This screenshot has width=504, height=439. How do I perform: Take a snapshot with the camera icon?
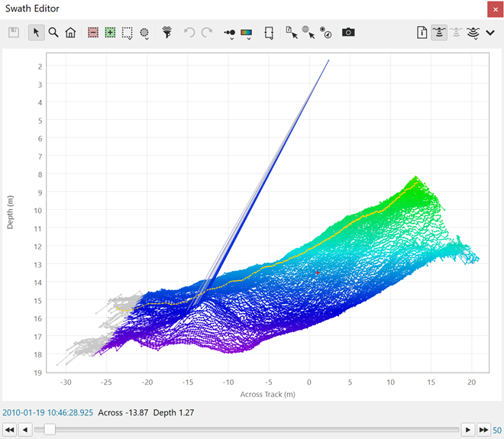click(x=348, y=33)
